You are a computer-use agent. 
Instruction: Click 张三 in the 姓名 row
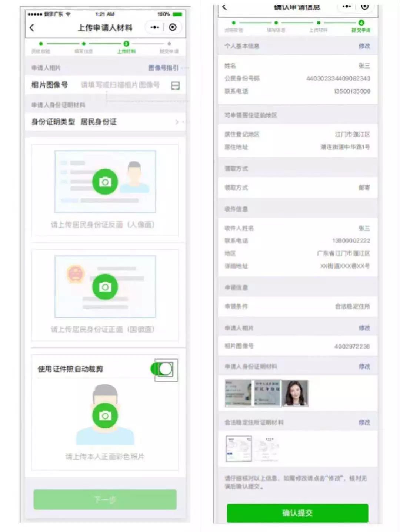tap(364, 66)
